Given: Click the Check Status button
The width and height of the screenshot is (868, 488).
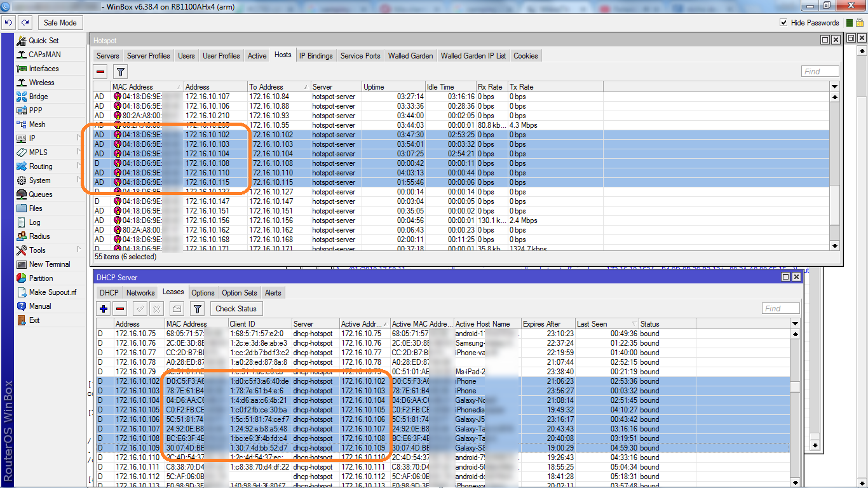Looking at the screenshot, I should tap(236, 309).
